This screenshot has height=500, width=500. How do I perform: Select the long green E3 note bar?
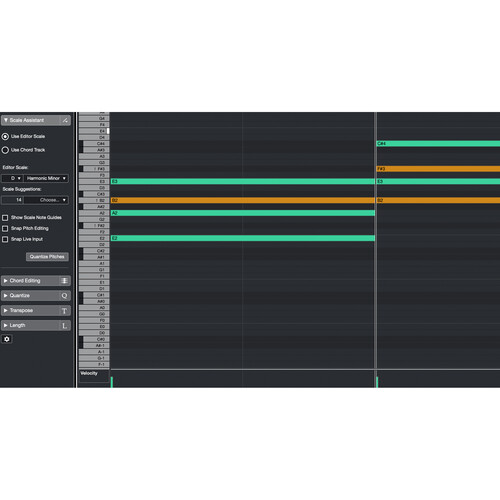pyautogui.click(x=243, y=181)
